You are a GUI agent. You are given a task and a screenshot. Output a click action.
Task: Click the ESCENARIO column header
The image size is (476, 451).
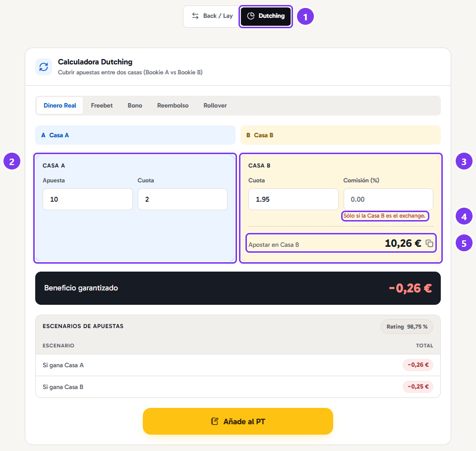59,346
